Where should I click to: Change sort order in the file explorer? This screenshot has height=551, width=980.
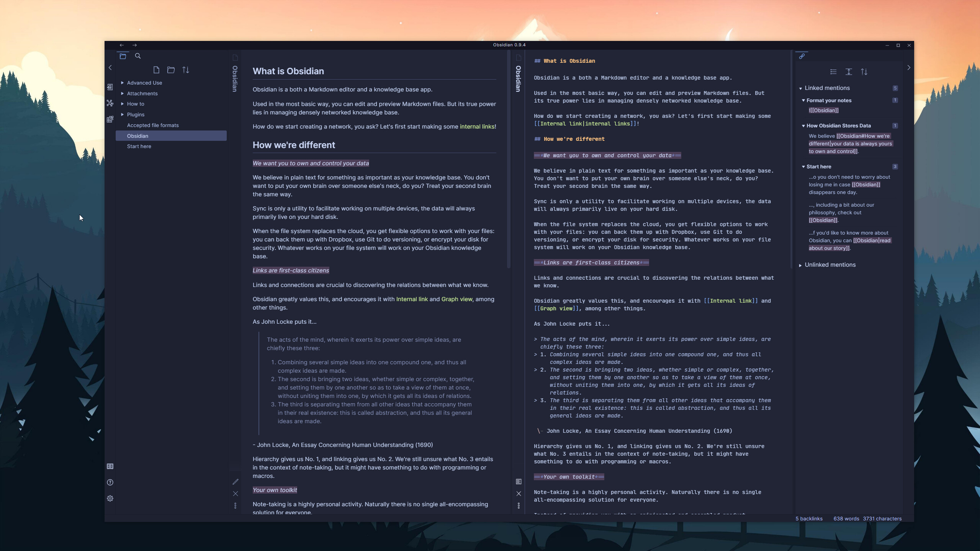[186, 70]
